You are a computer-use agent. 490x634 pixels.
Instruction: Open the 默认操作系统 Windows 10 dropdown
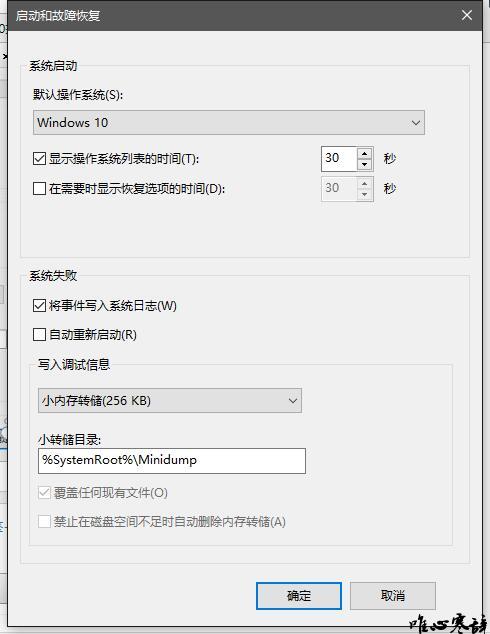[x=229, y=122]
